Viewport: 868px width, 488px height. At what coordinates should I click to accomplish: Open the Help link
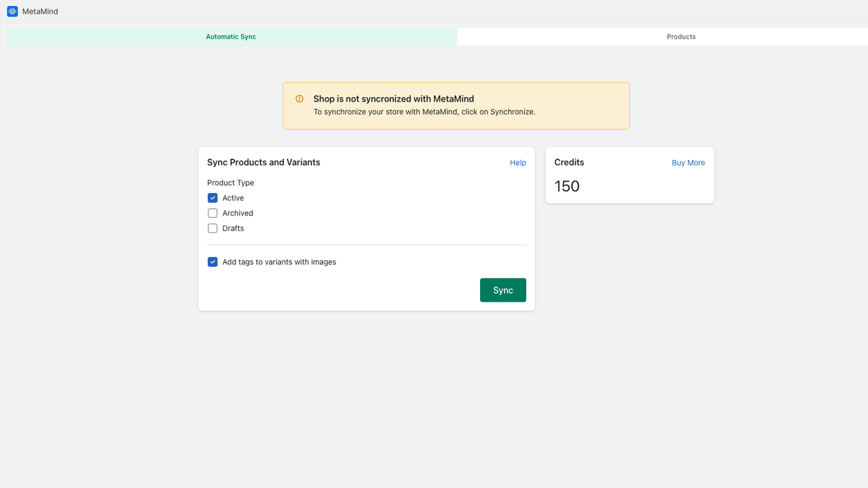[517, 163]
